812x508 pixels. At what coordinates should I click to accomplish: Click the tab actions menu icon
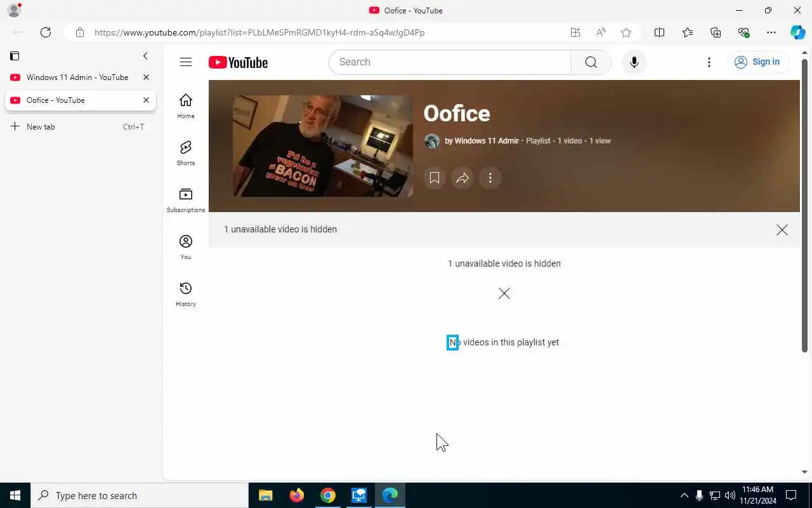15,56
